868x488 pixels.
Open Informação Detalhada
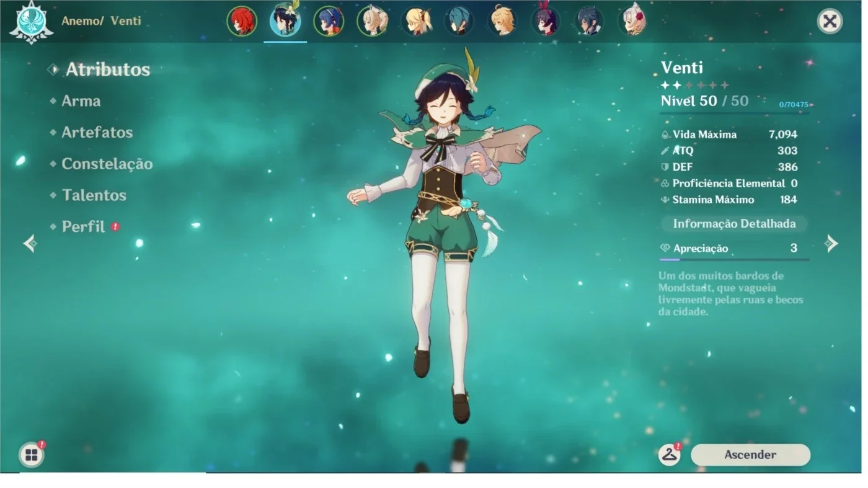[x=734, y=224]
